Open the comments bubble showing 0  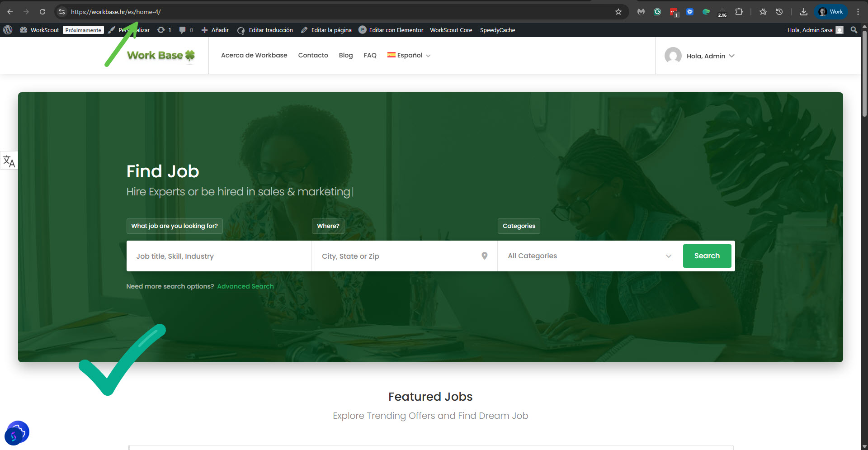pos(186,30)
